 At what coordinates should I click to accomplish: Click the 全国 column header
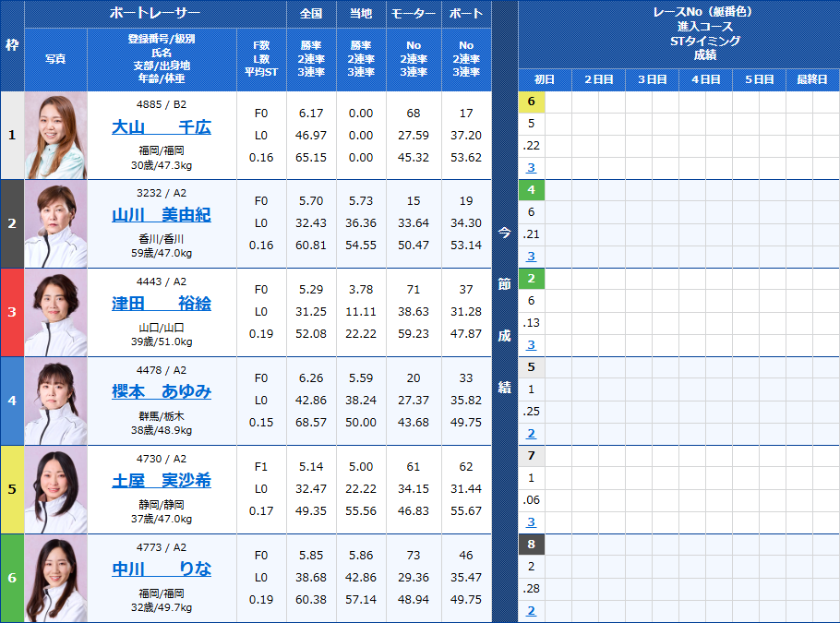[x=310, y=13]
